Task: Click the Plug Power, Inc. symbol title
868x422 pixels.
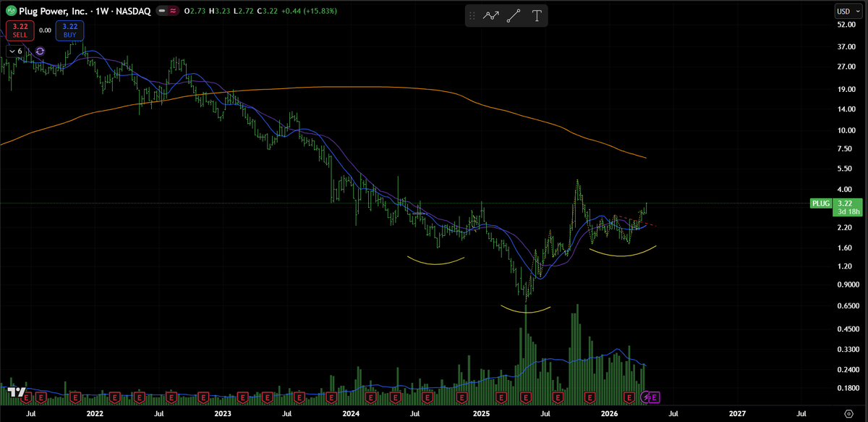Action: (x=54, y=12)
